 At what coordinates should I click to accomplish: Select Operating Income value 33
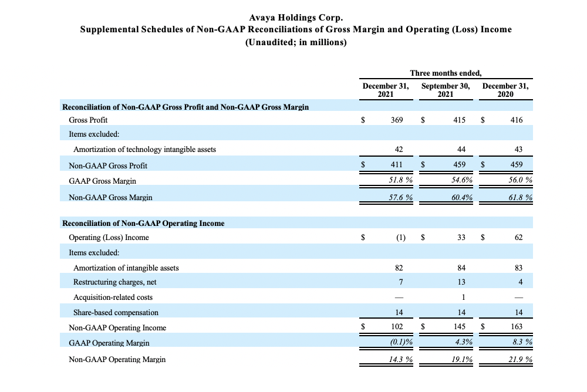[461, 238]
